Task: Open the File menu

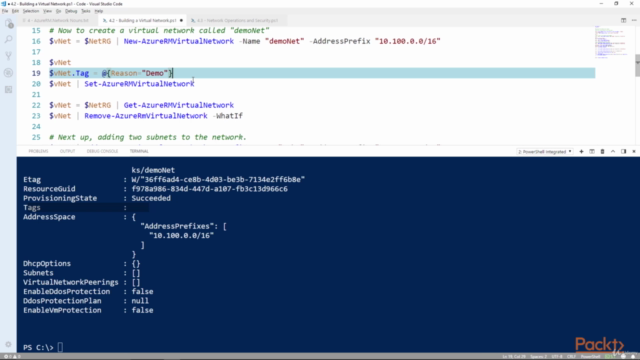Action: 5,11
